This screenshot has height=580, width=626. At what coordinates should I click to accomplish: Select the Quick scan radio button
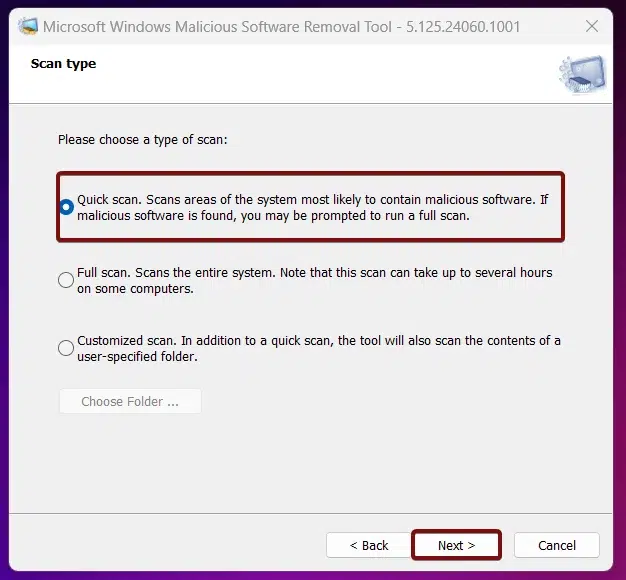[66, 207]
